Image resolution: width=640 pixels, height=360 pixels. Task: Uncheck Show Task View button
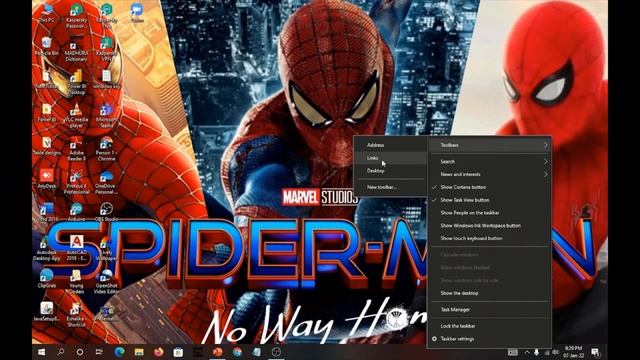coord(489,200)
